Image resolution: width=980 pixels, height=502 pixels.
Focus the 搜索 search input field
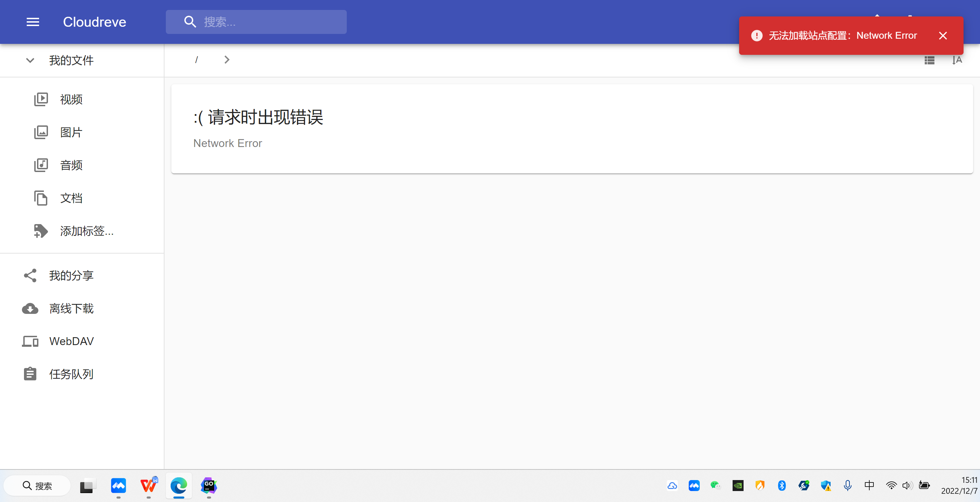256,22
